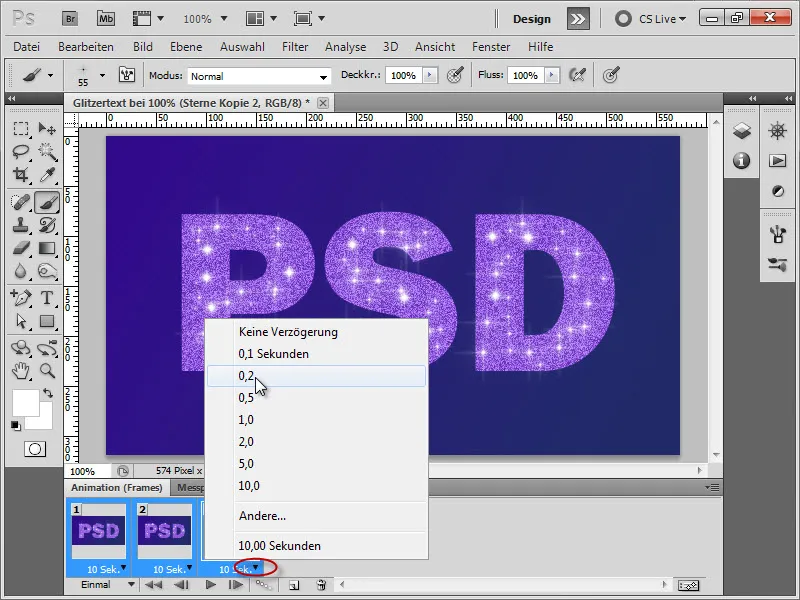The width and height of the screenshot is (800, 600).
Task: Select animation frame 2 thumbnail
Action: pyautogui.click(x=165, y=531)
